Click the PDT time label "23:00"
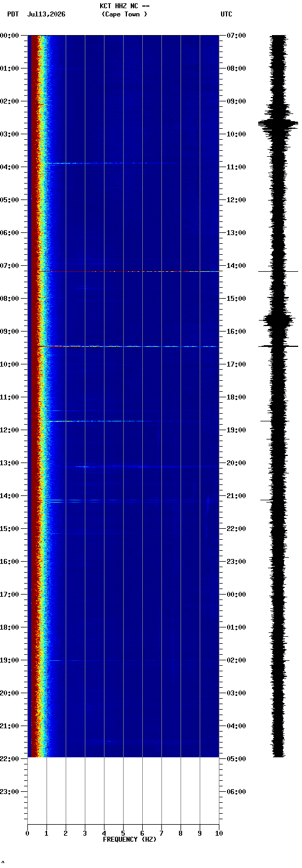Screen dimensions: 302x868 click(x=10, y=792)
